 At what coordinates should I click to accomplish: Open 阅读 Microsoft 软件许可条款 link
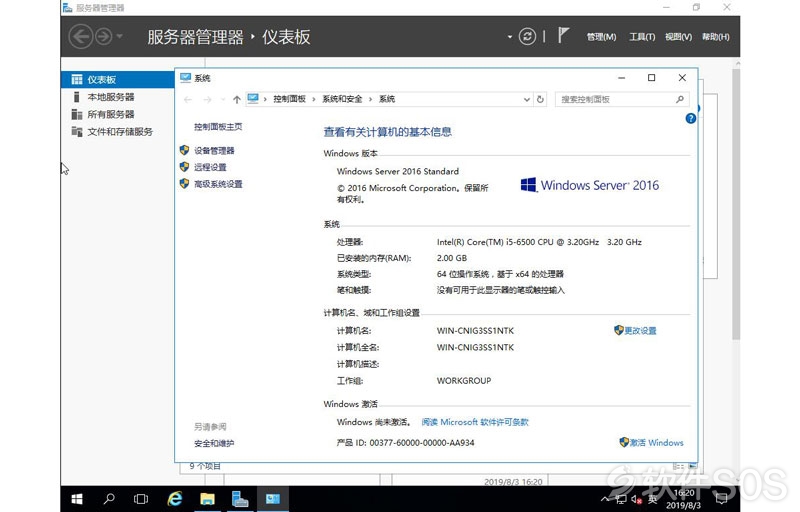tap(475, 422)
